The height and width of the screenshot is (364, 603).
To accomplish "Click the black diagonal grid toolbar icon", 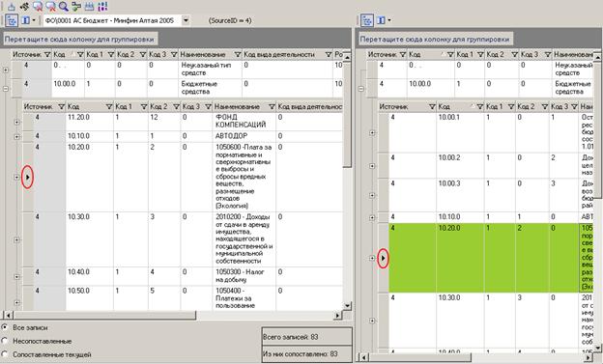I will [x=24, y=6].
